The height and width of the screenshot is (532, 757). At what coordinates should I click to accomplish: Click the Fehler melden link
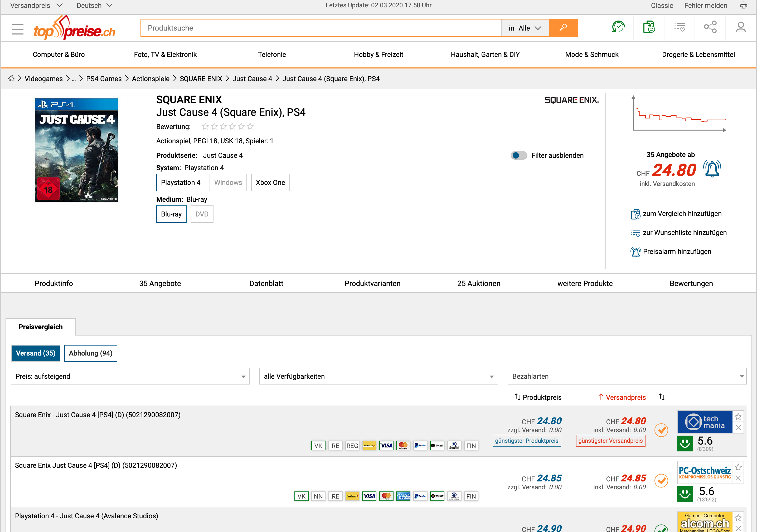tap(706, 5)
